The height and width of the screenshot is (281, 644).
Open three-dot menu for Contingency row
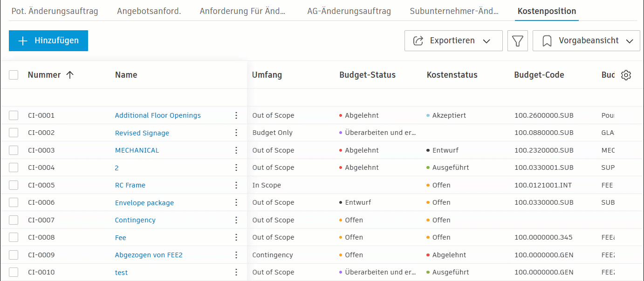[236, 220]
